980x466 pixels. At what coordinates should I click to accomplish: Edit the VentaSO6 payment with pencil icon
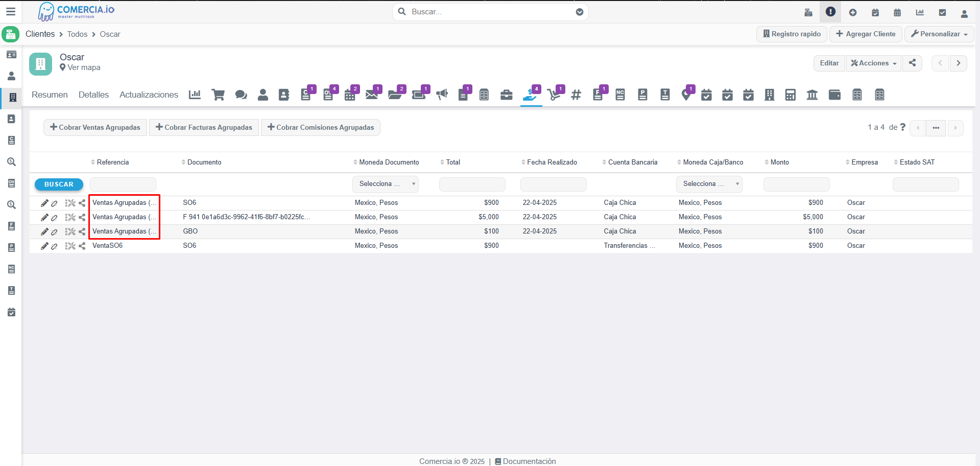44,246
